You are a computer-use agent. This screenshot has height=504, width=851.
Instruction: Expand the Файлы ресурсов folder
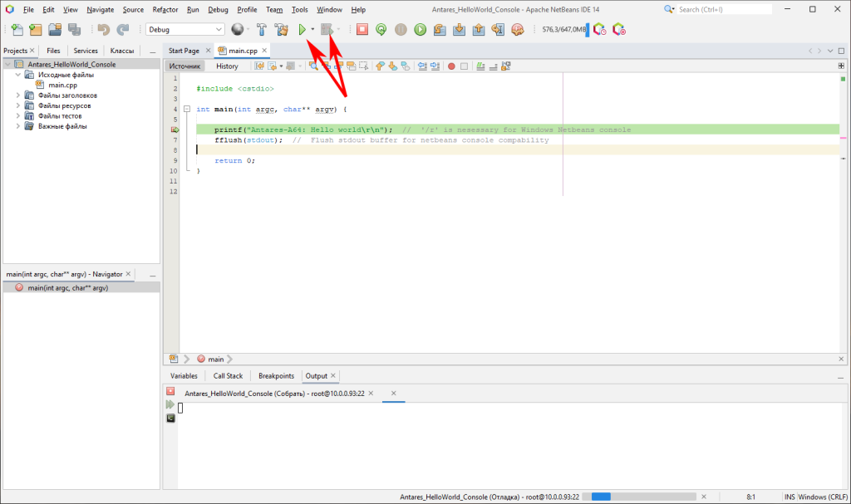tap(18, 105)
